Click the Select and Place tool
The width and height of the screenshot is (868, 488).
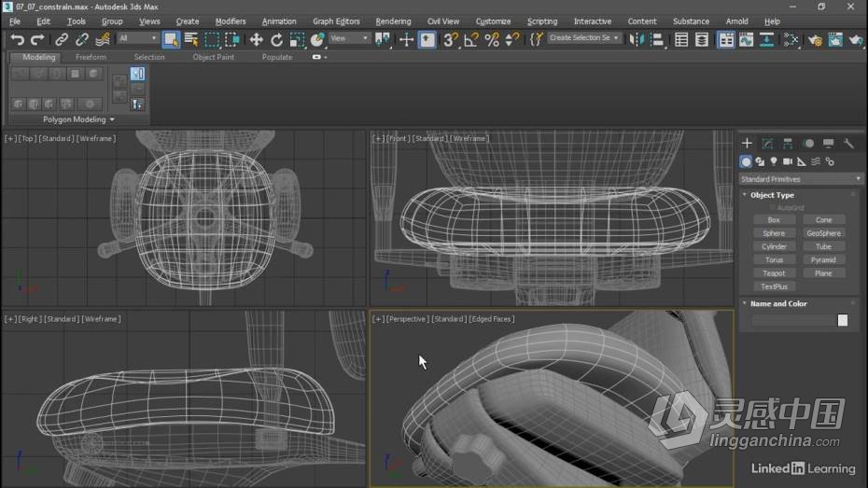tap(317, 39)
